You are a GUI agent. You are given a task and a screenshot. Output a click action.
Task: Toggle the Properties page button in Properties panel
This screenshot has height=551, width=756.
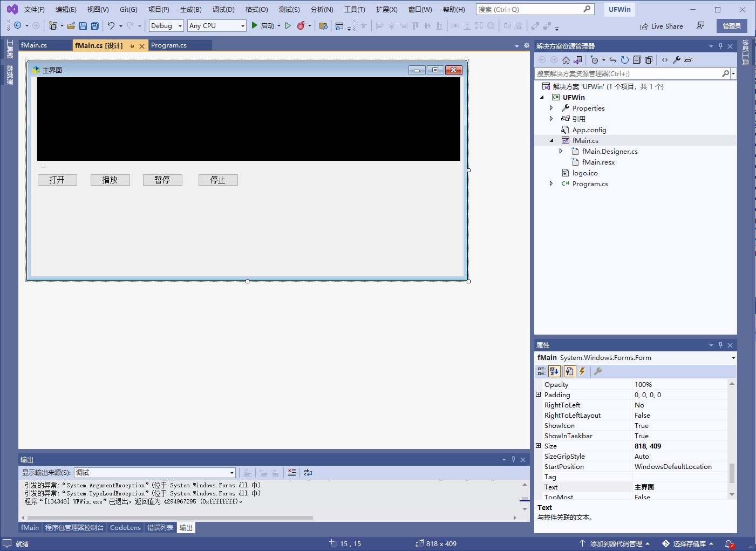[x=569, y=371]
